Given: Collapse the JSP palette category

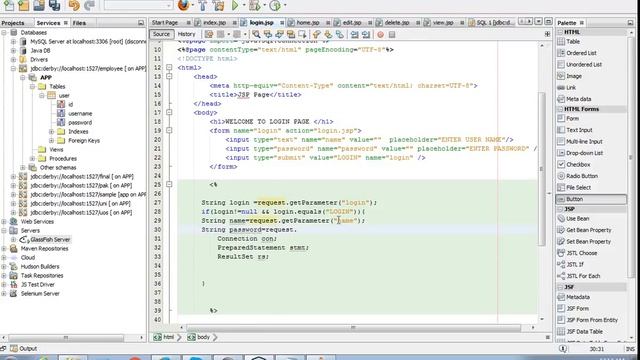Looking at the screenshot, I should [560, 209].
